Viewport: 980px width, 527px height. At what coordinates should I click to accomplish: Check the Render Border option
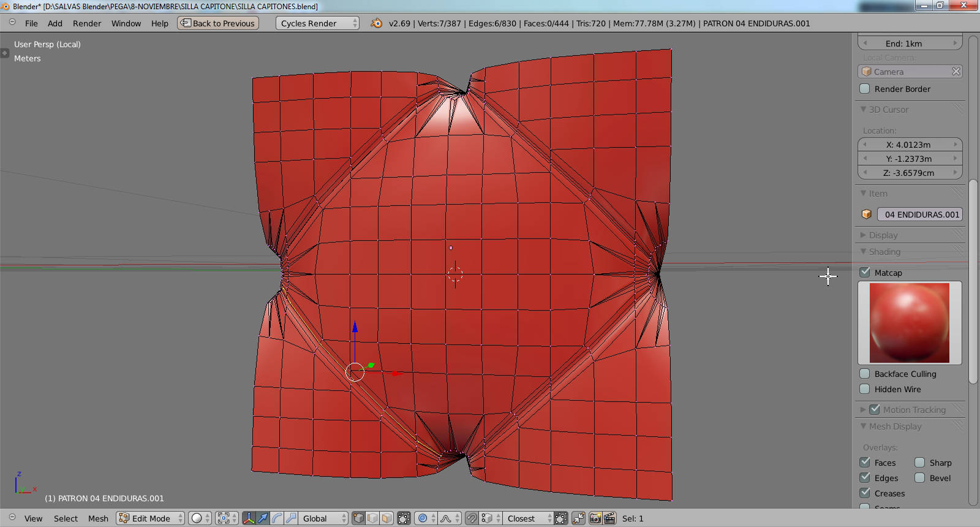tap(865, 89)
